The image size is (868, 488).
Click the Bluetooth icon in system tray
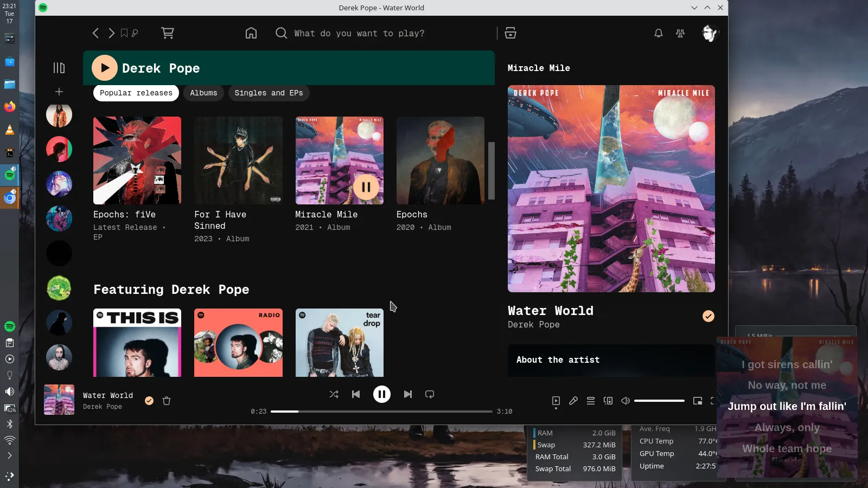(x=10, y=424)
